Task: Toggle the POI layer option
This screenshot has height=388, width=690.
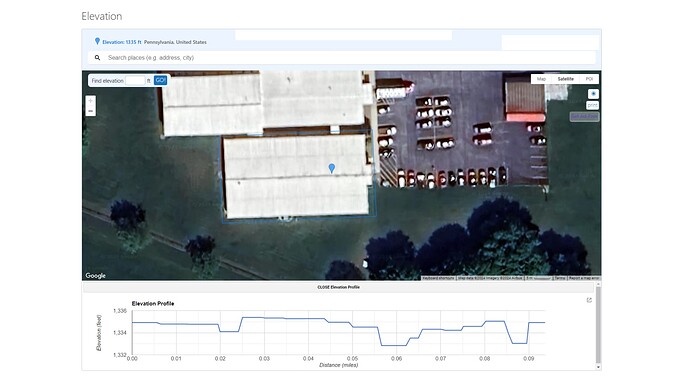Action: coord(589,79)
